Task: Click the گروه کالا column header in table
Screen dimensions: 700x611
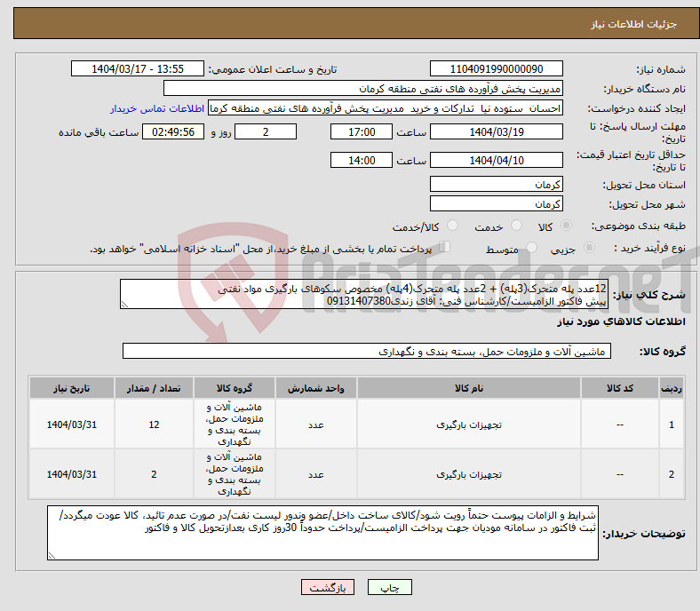Action: tap(235, 388)
